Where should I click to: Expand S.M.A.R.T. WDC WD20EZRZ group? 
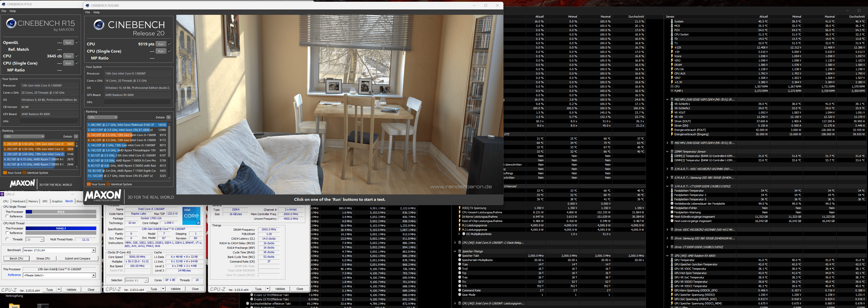[x=667, y=169]
